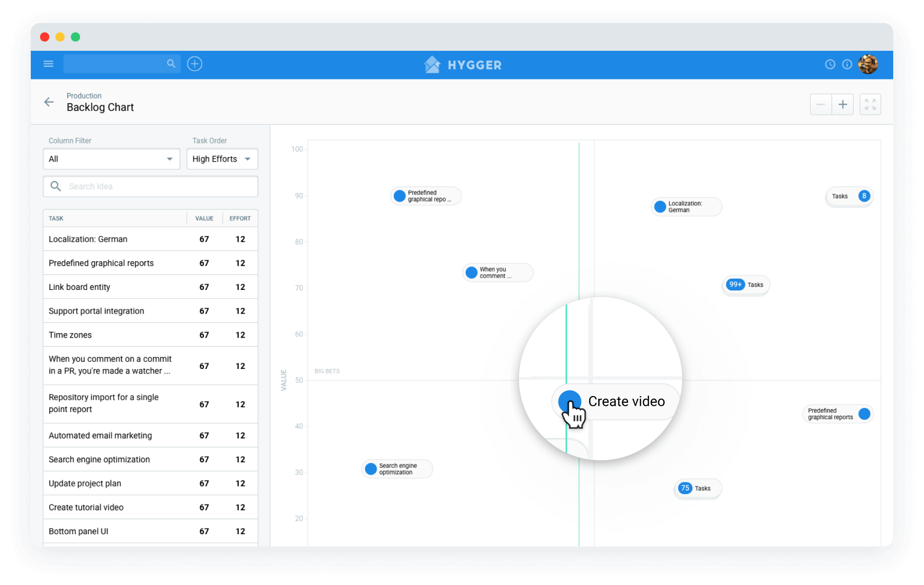
Task: Go back using the left arrow
Action: pos(49,102)
